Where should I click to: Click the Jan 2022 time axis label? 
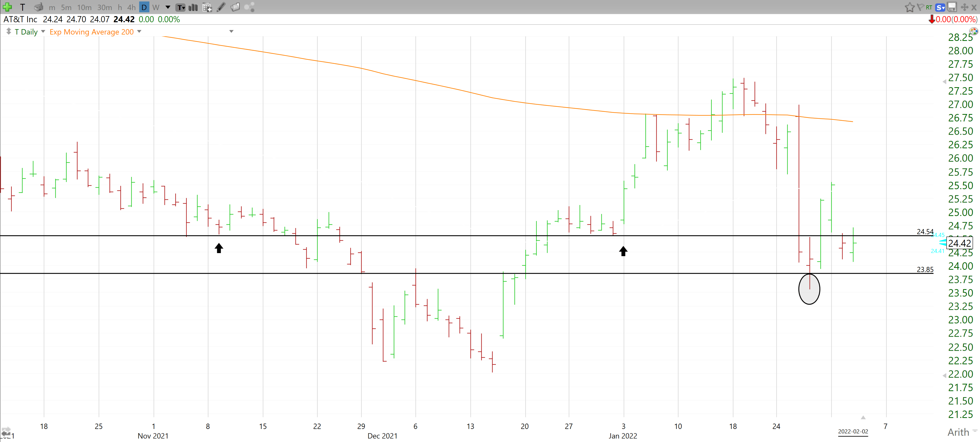(623, 436)
